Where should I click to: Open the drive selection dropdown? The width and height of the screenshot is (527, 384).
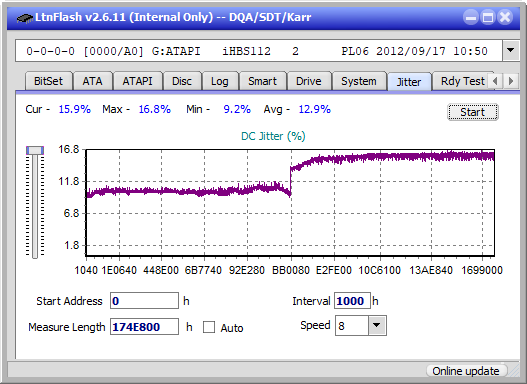(x=511, y=51)
